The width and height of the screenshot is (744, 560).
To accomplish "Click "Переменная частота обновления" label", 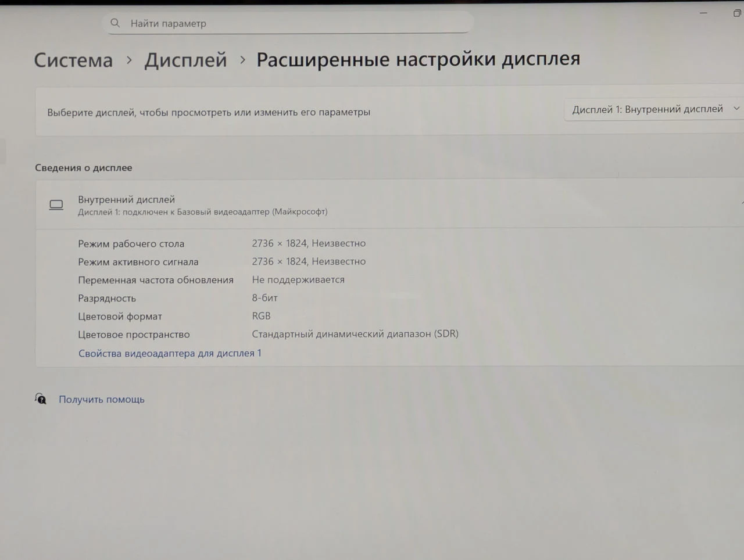I will click(156, 280).
